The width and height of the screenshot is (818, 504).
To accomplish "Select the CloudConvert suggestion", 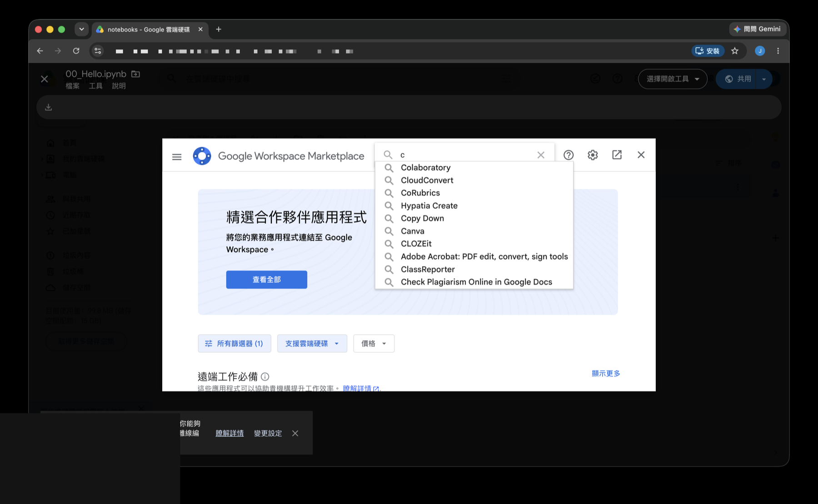I will point(474,180).
